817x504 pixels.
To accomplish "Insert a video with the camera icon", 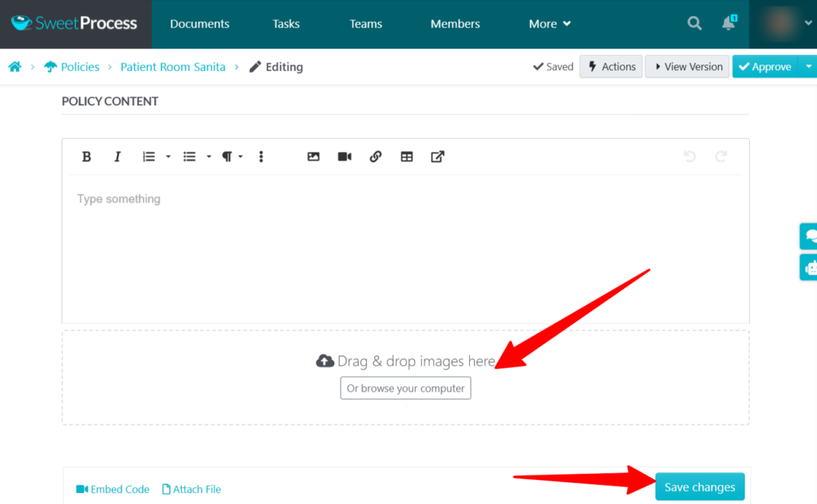I will pyautogui.click(x=344, y=156).
